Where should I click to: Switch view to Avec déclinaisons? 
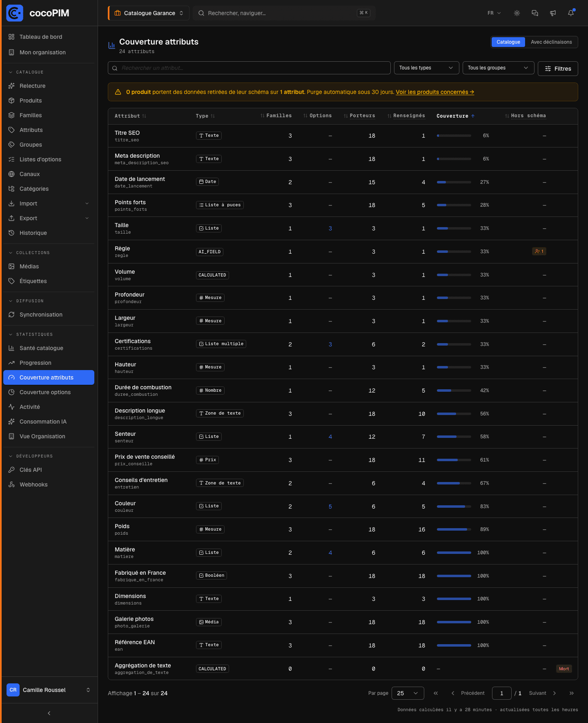point(551,42)
